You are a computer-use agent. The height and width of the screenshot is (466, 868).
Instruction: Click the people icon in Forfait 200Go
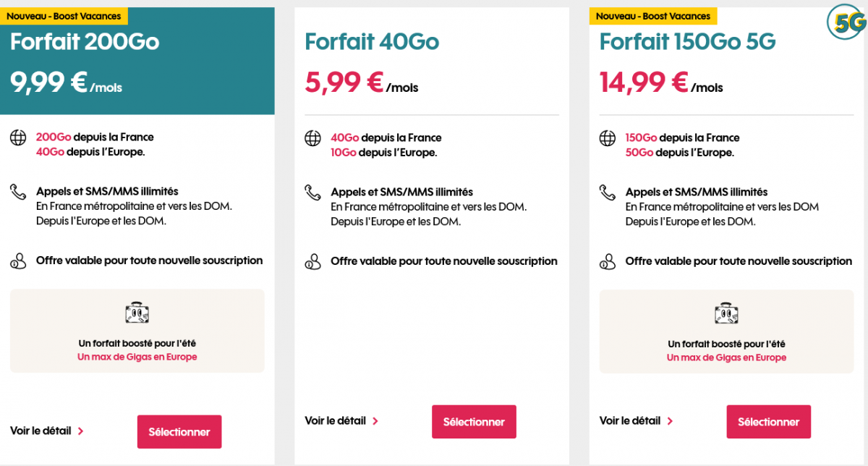[x=18, y=261]
